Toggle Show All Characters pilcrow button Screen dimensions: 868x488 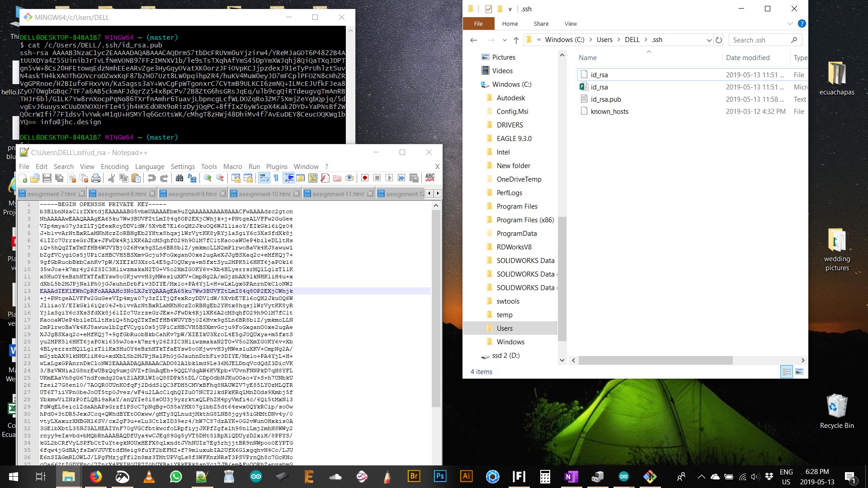click(x=276, y=178)
